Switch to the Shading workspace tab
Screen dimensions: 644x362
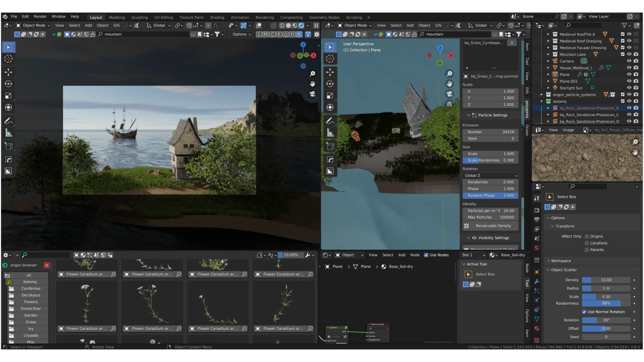point(217,17)
